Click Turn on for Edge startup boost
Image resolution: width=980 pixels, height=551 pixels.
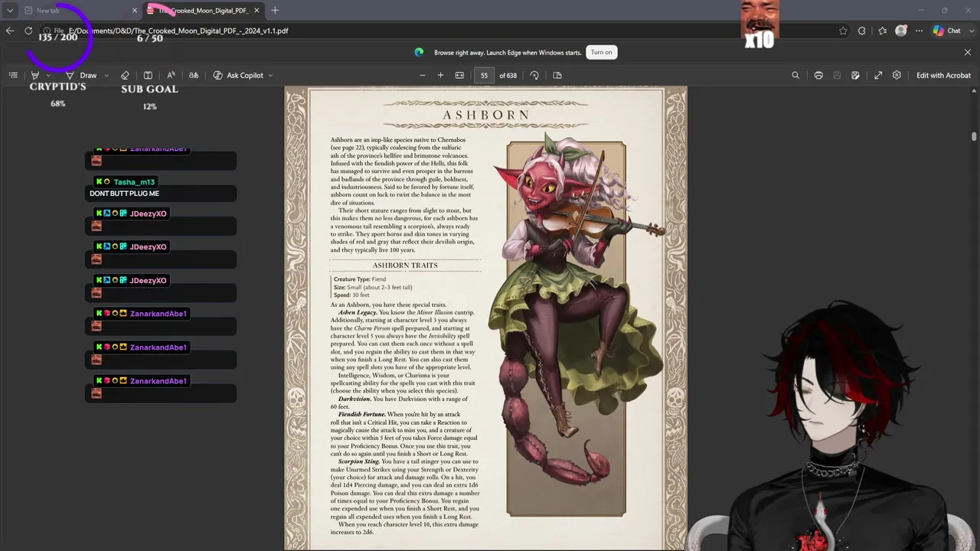[601, 52]
